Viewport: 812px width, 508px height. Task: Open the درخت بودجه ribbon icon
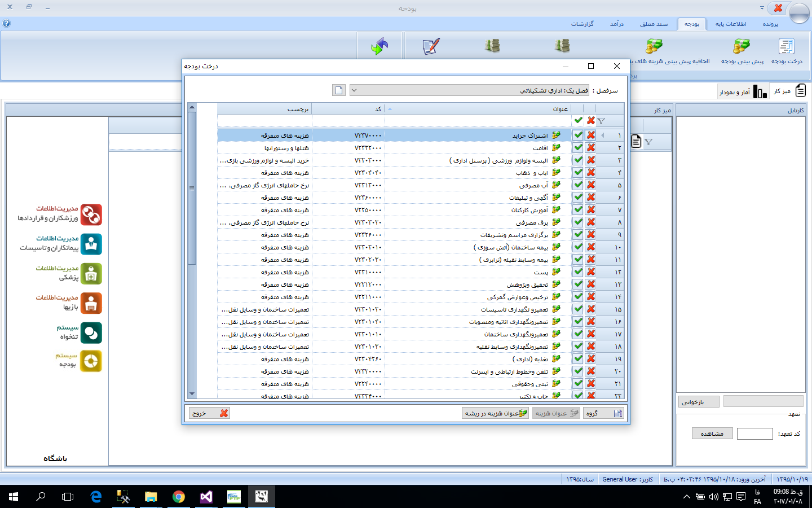pos(787,47)
